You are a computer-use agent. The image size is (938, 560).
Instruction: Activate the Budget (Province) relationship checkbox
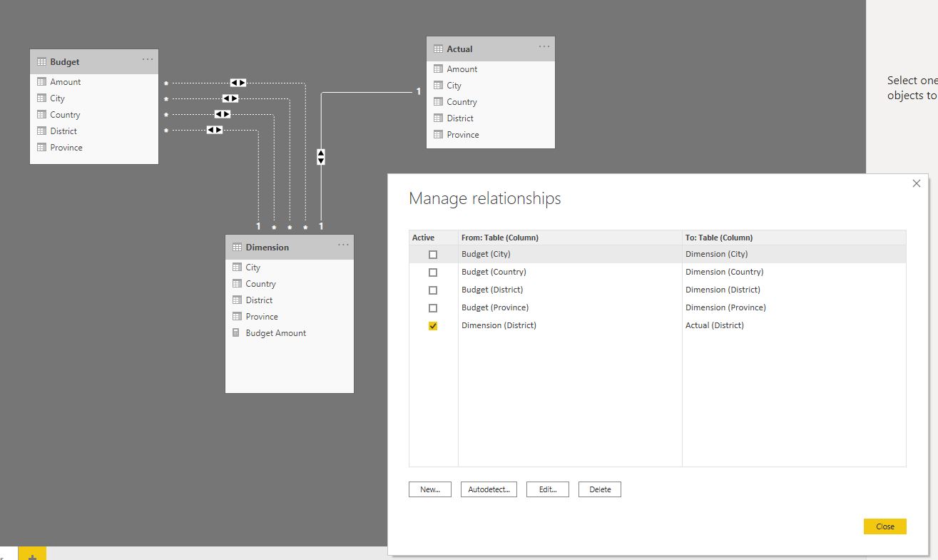(x=433, y=308)
